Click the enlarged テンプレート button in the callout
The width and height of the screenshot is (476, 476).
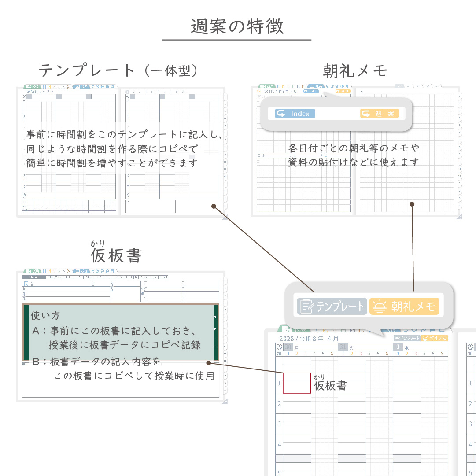332,306
